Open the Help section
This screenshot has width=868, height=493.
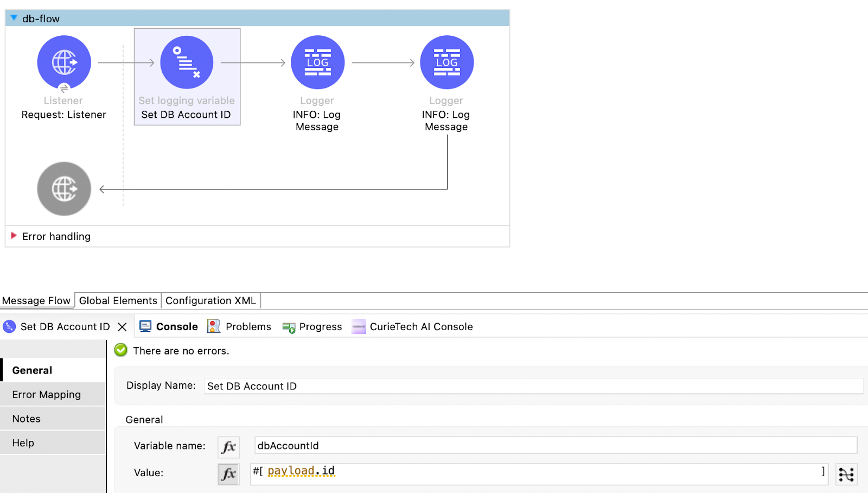point(22,442)
